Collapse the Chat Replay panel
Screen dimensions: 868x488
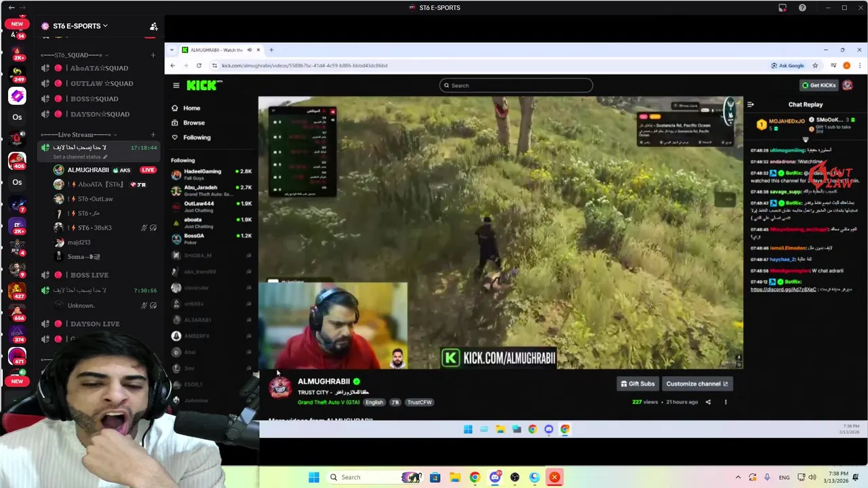750,104
